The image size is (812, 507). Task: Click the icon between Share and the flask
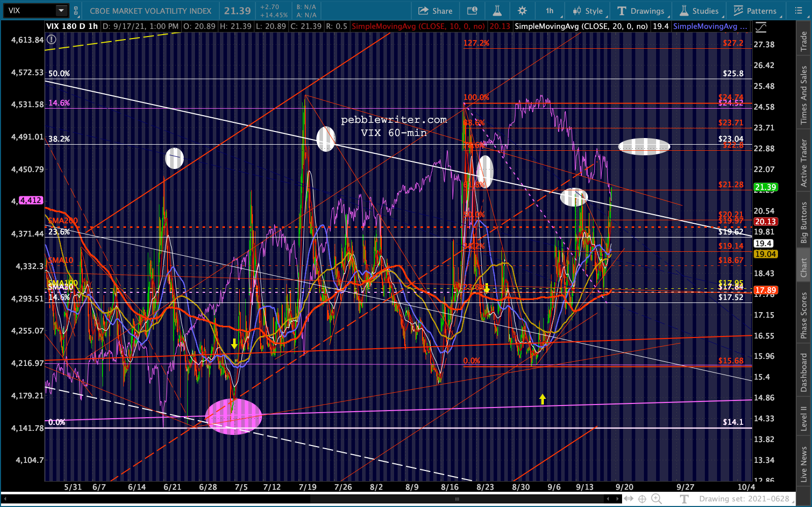(472, 11)
